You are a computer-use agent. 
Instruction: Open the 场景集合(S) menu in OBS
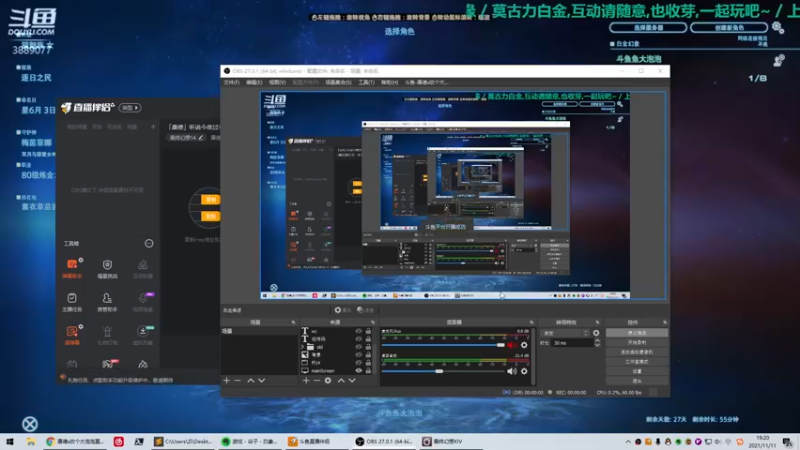[x=338, y=82]
